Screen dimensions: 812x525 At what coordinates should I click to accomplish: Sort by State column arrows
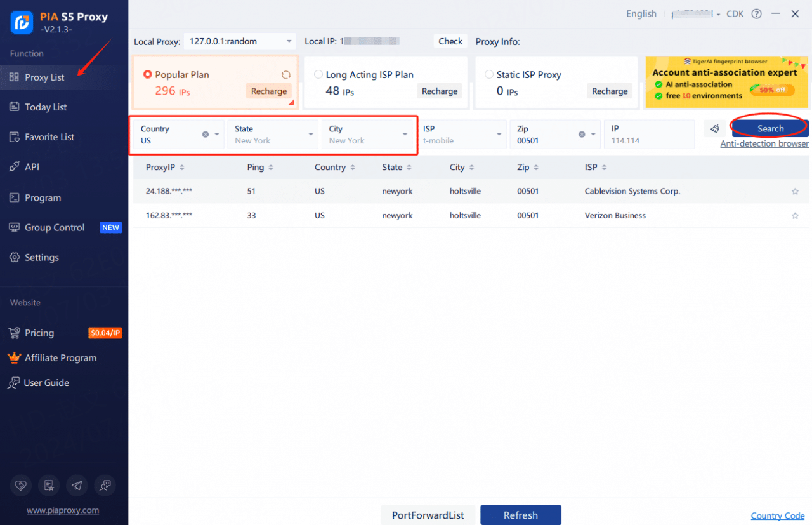(409, 168)
